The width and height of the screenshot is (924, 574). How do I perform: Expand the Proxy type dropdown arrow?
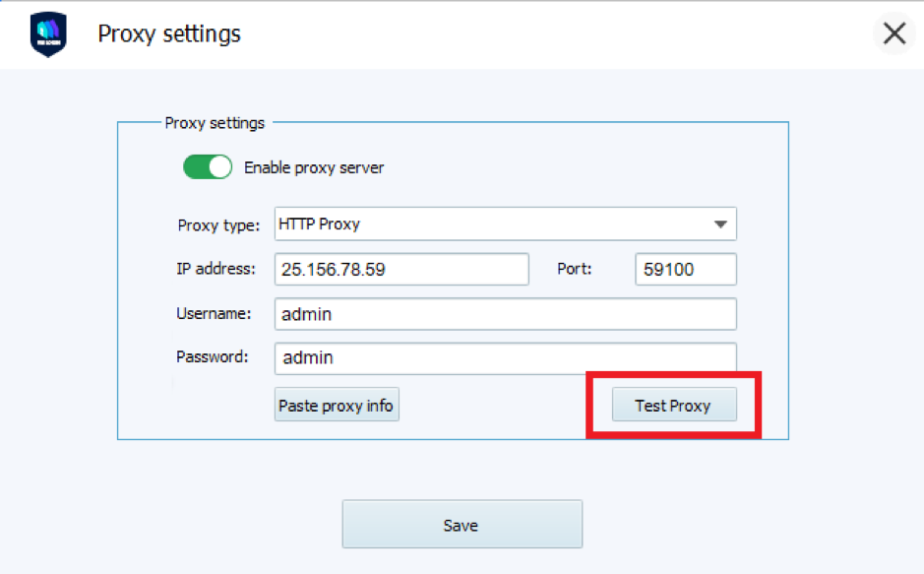[x=720, y=223]
